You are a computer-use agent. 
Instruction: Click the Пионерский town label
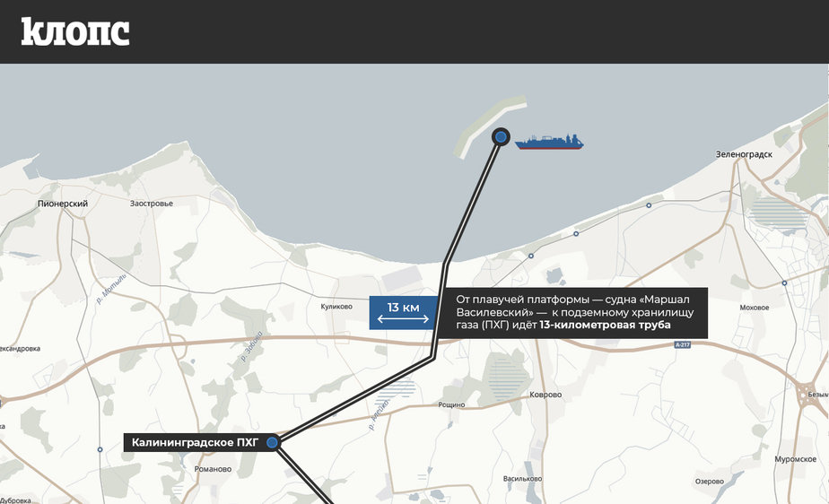coord(63,204)
